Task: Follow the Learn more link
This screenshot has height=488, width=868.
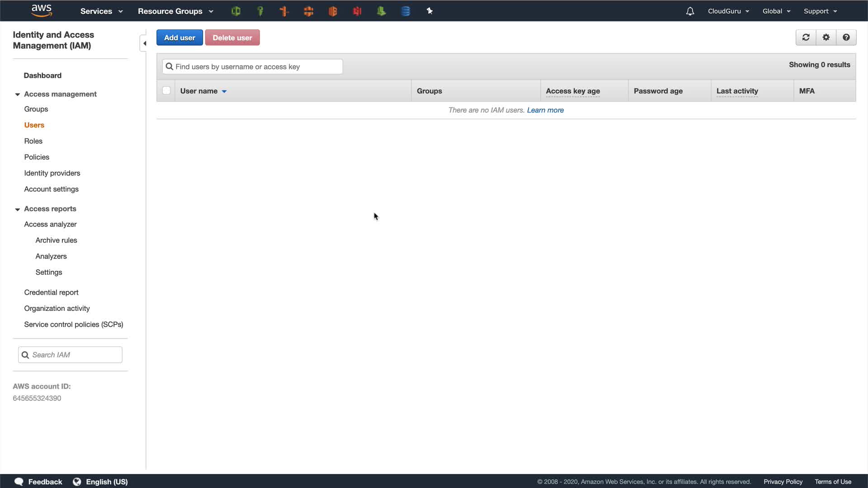Action: (x=545, y=110)
